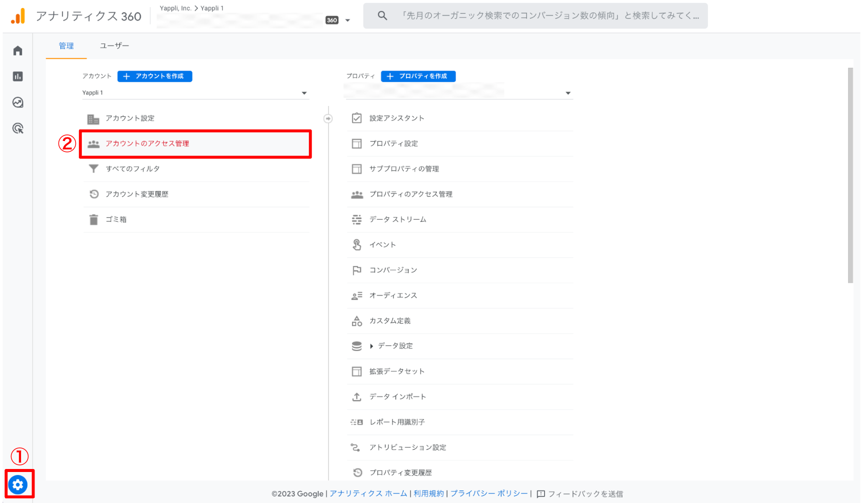Select 設定アシスタント menu item

click(460, 118)
